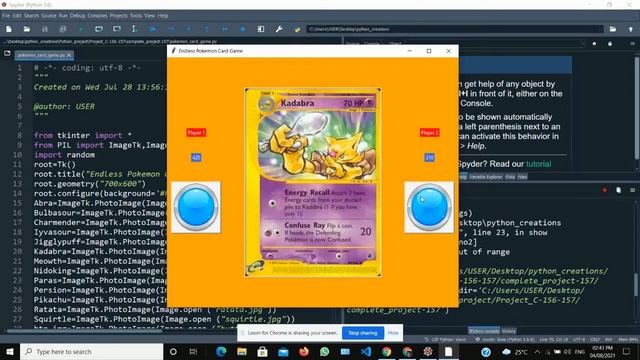Screen dimensions: 640x360
Task: Open the Spyder taskbar icon
Action: [x=428, y=351]
